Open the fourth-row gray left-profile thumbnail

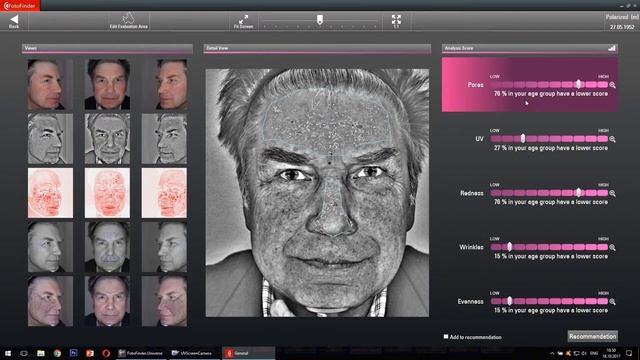tap(50, 247)
